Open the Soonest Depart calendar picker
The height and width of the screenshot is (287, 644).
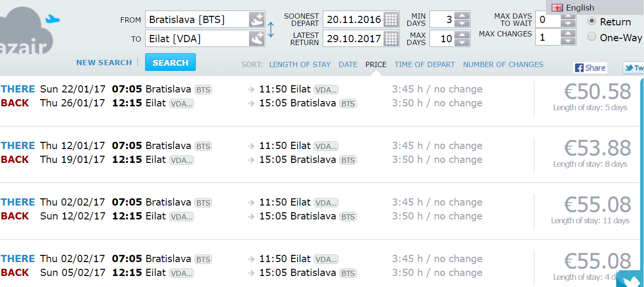pyautogui.click(x=391, y=20)
